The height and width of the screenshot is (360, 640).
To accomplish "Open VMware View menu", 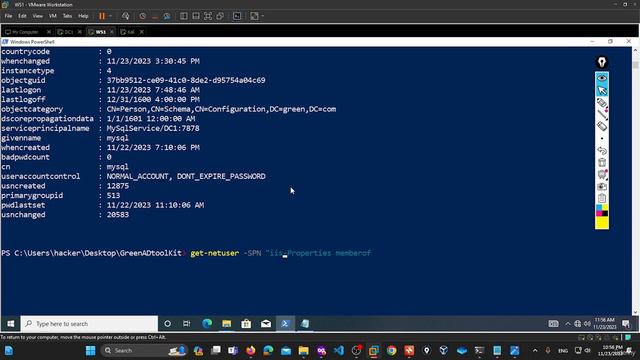I will click(x=38, y=16).
